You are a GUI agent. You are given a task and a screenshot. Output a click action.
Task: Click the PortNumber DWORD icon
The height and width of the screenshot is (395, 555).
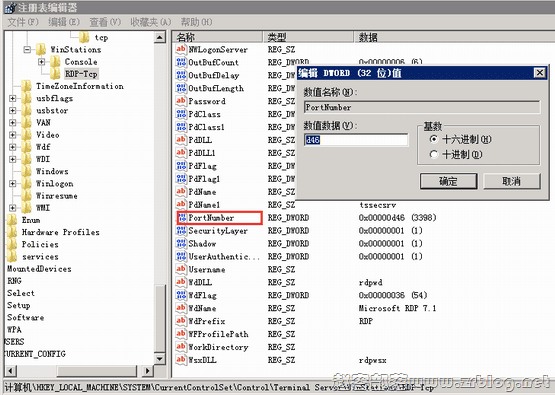[182, 218]
